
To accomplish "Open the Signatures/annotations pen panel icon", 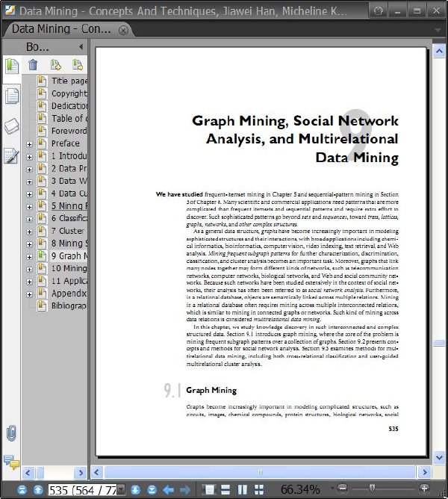I will point(12,156).
